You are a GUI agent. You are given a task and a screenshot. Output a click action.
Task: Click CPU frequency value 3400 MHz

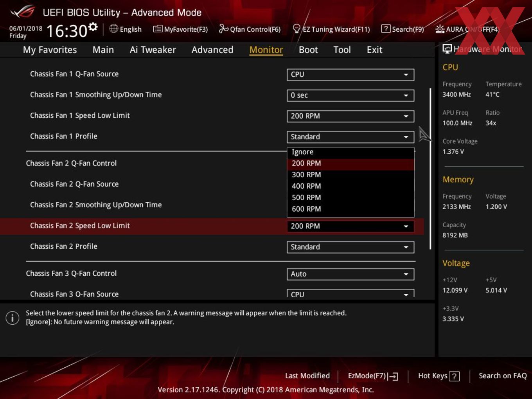(457, 94)
